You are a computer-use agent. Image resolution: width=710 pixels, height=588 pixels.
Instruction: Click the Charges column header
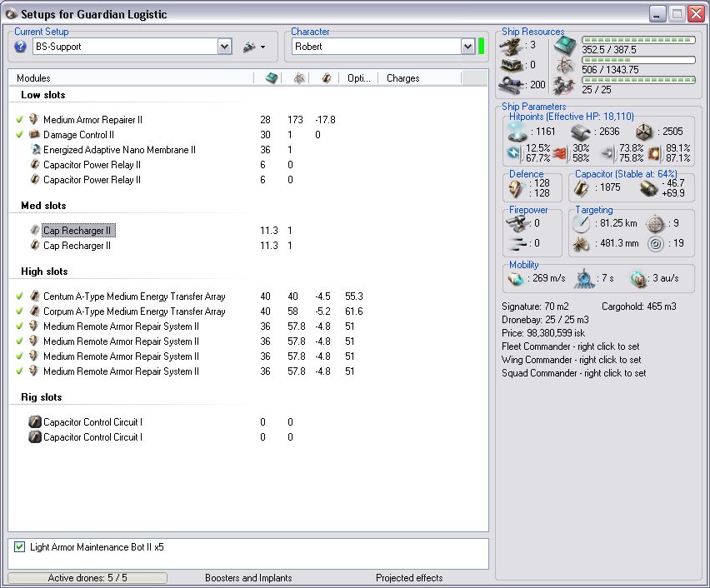click(420, 77)
